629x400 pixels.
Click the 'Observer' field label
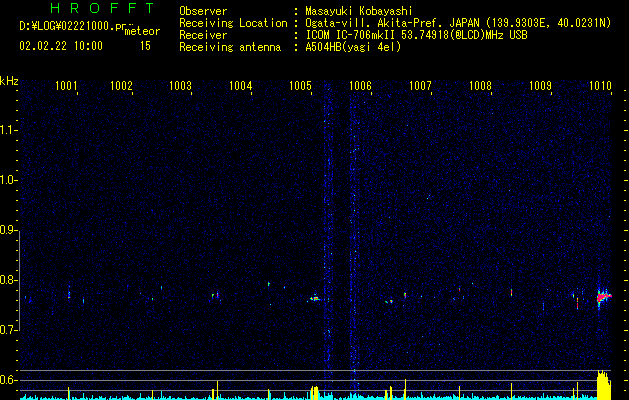click(203, 11)
